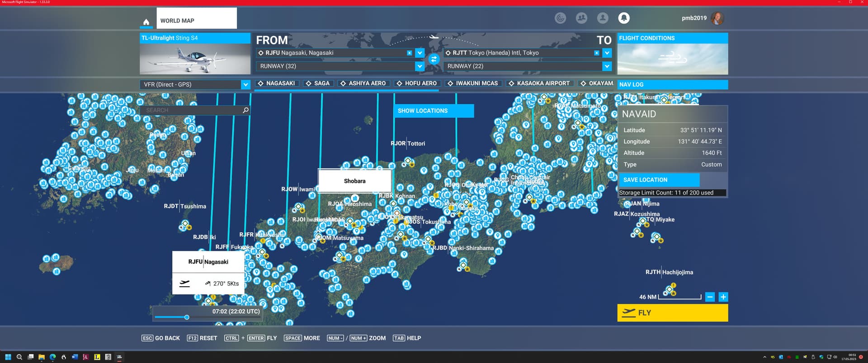Toggle the SHOW LOCATIONS button
This screenshot has height=363, width=868.
433,111
